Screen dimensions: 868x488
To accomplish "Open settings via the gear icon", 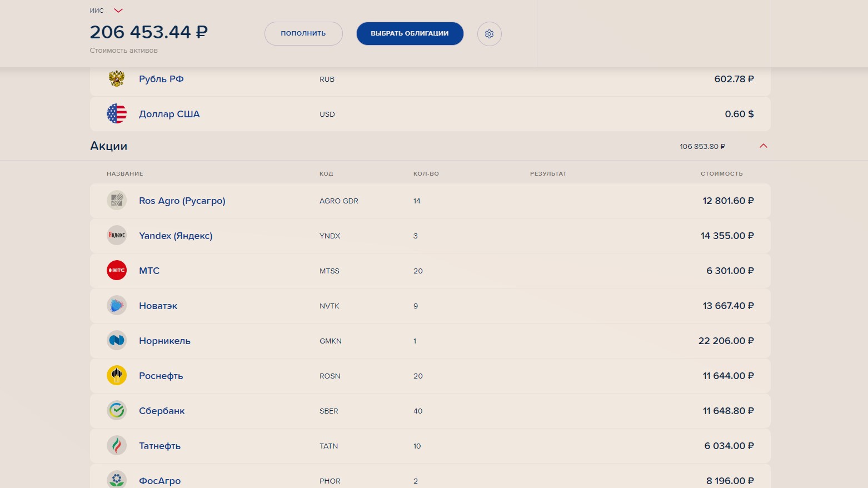I will (x=490, y=34).
